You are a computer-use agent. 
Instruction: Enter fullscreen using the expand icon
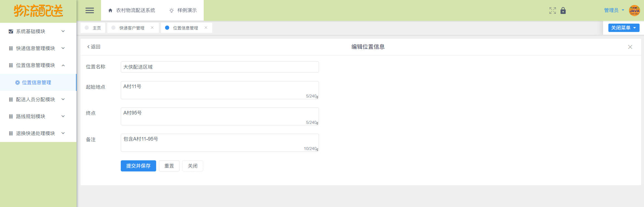click(553, 11)
